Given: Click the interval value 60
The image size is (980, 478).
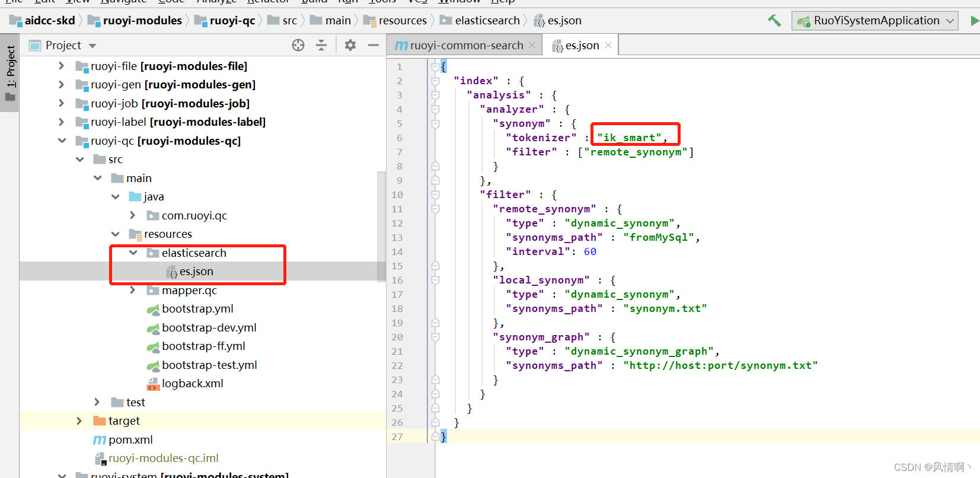Looking at the screenshot, I should pyautogui.click(x=590, y=251).
